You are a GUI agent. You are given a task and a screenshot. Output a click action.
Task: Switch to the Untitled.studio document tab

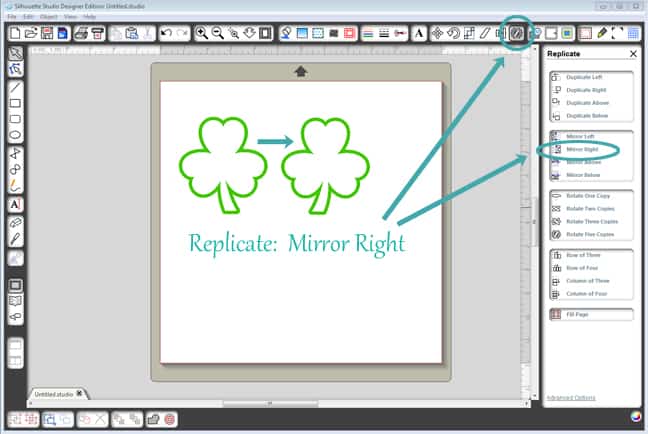point(54,393)
